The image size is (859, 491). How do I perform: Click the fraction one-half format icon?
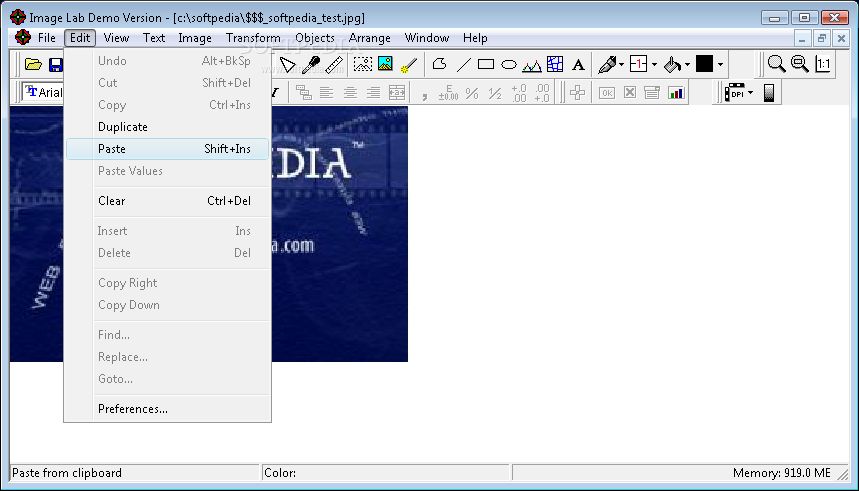click(495, 93)
